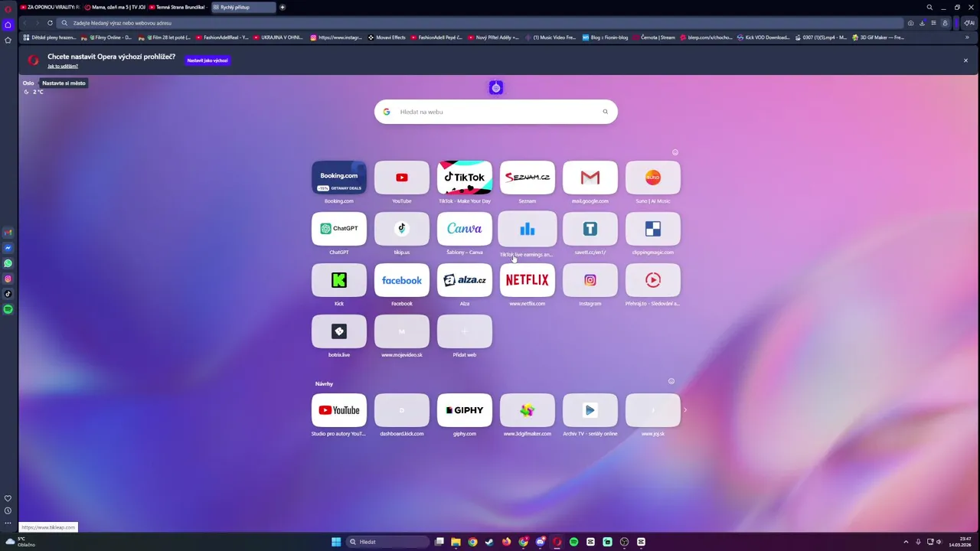Open the snapshot camera icon in address bar

(x=910, y=23)
